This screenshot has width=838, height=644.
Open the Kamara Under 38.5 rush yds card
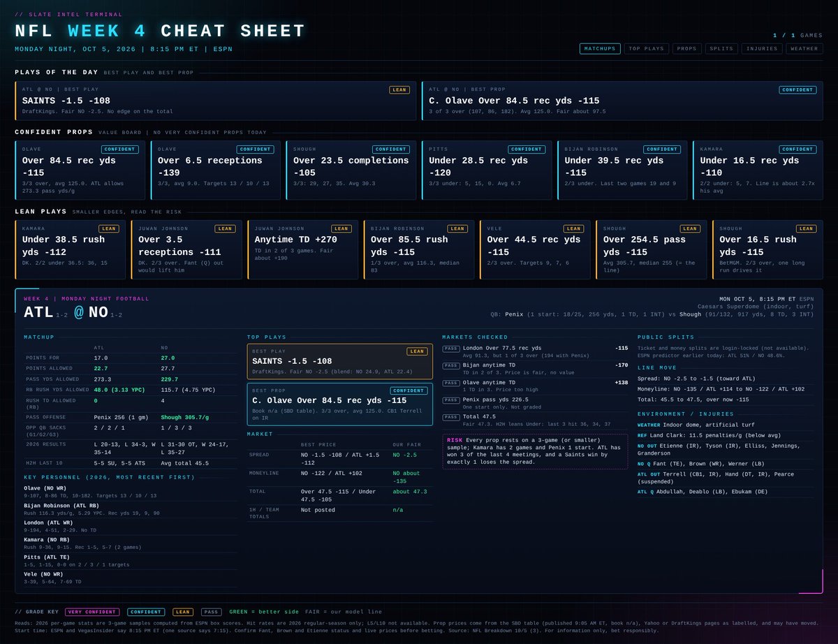pos(71,250)
